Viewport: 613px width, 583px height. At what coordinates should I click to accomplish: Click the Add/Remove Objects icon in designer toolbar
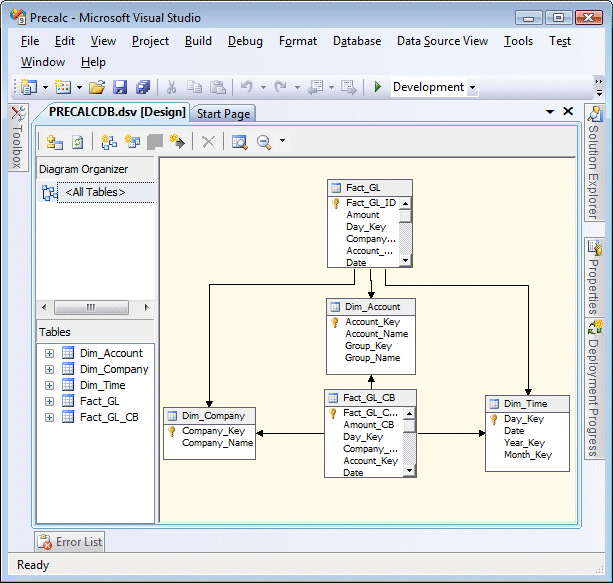(x=55, y=142)
